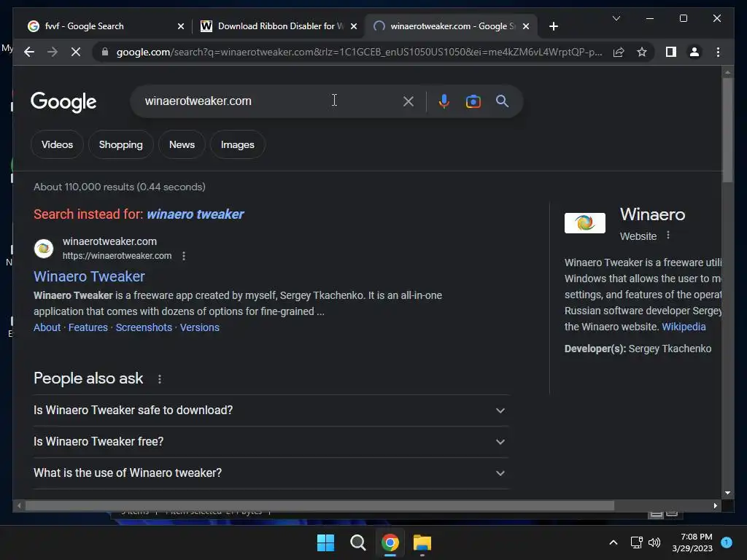Open the About sitelink
This screenshot has width=747, height=560.
(47, 327)
